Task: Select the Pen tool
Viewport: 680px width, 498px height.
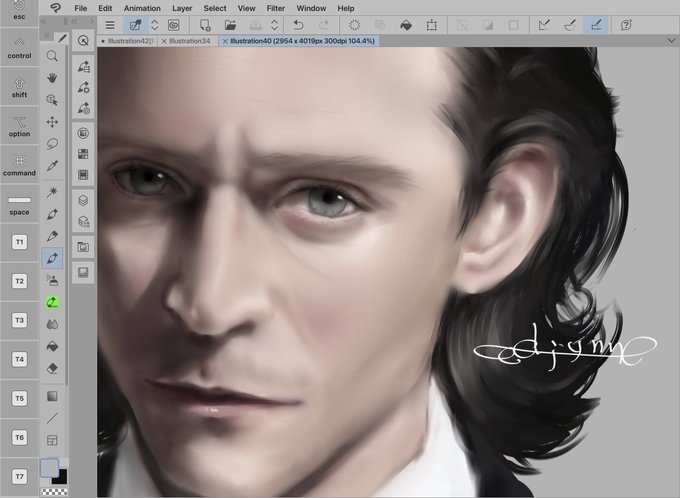Action: (x=52, y=214)
